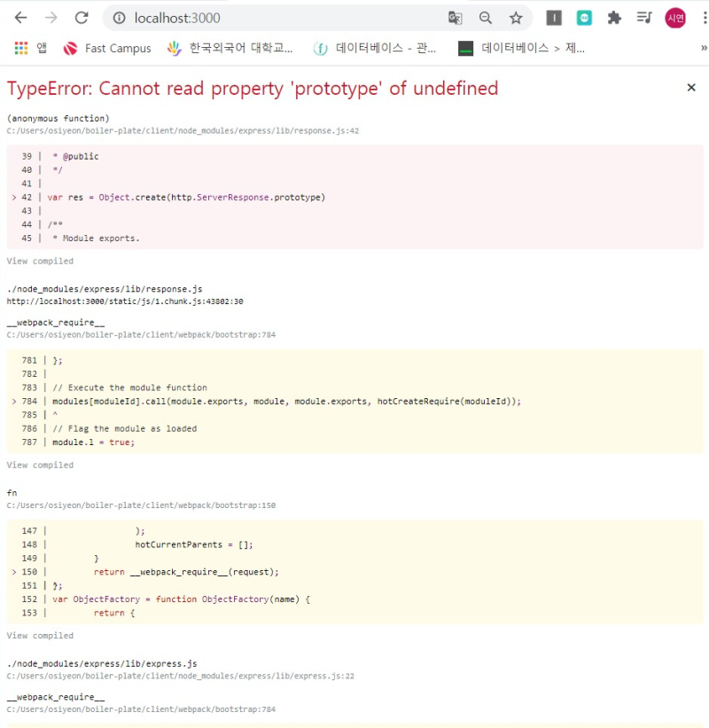Viewport: 709px width, 728px height.
Task: Click './node_modules/express/lib/response.js' frame name
Action: [105, 289]
